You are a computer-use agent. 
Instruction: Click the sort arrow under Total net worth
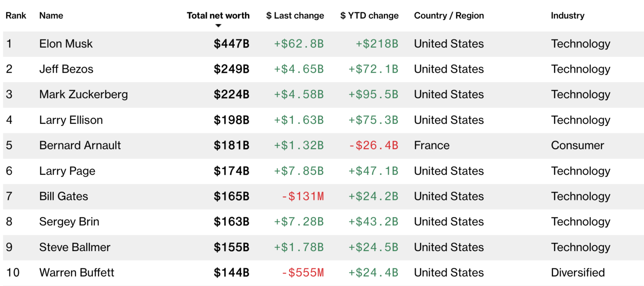[218, 26]
